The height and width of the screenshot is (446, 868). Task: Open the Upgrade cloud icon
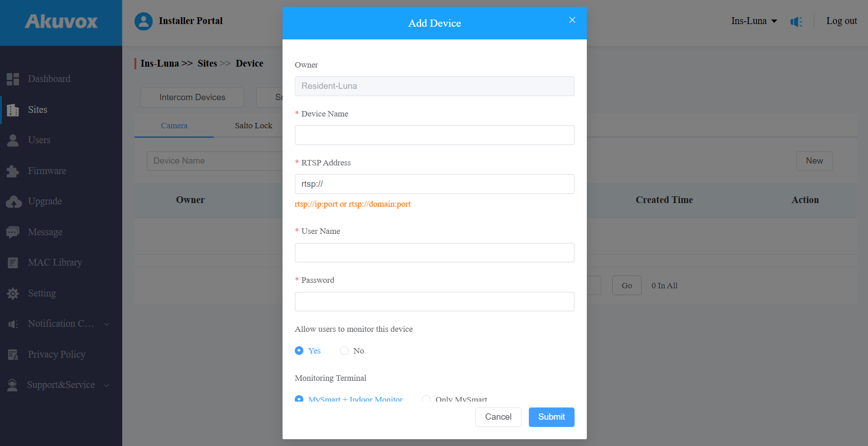tap(14, 202)
